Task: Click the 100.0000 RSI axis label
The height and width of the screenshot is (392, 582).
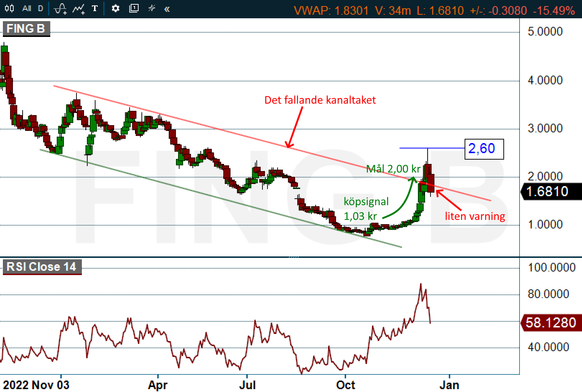Action: [x=551, y=268]
